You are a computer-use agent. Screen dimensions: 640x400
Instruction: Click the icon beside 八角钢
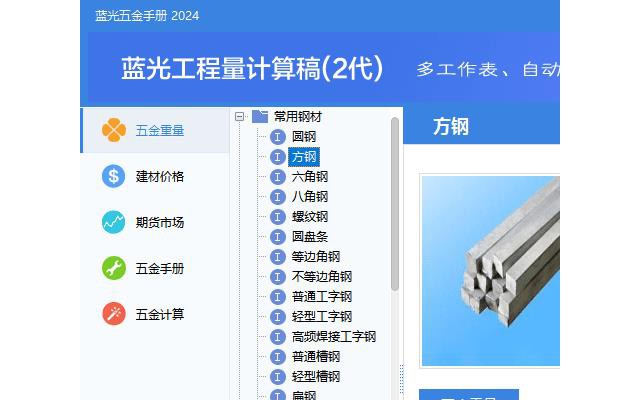point(278,197)
